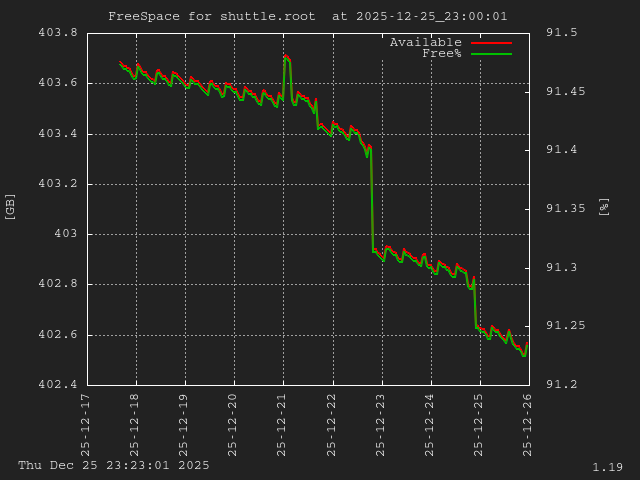Click the red Available legend line sample
The height and width of the screenshot is (480, 640).
(x=489, y=43)
